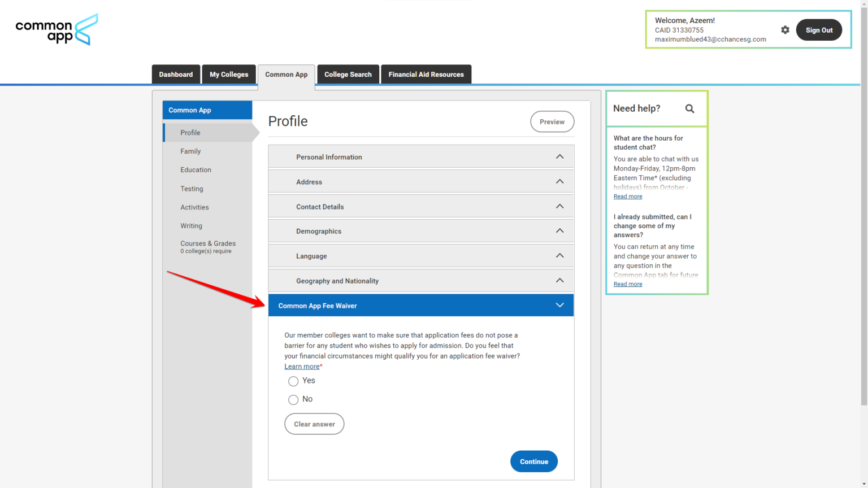Open the Financial Aid Resources tab

click(426, 74)
